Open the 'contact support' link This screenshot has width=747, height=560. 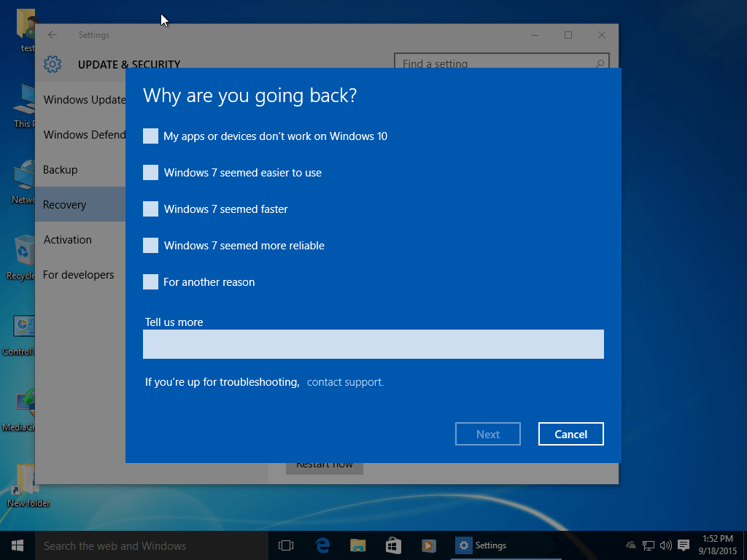point(345,382)
